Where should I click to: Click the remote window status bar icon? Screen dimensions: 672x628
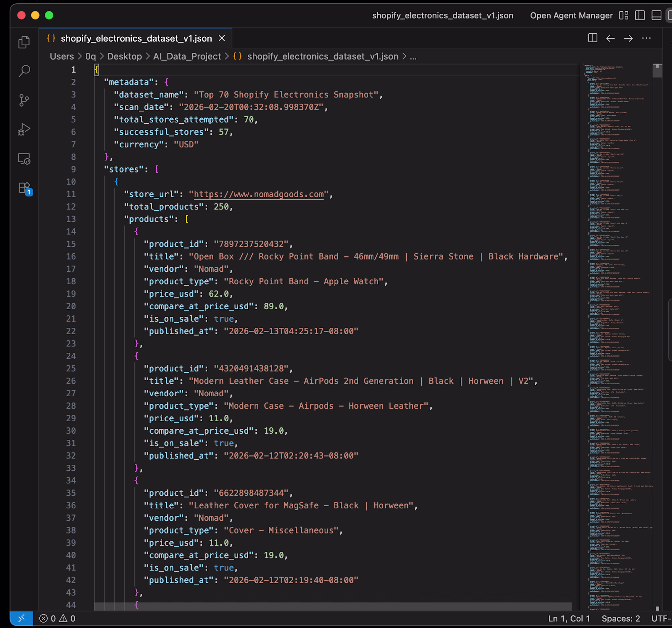tap(21, 618)
